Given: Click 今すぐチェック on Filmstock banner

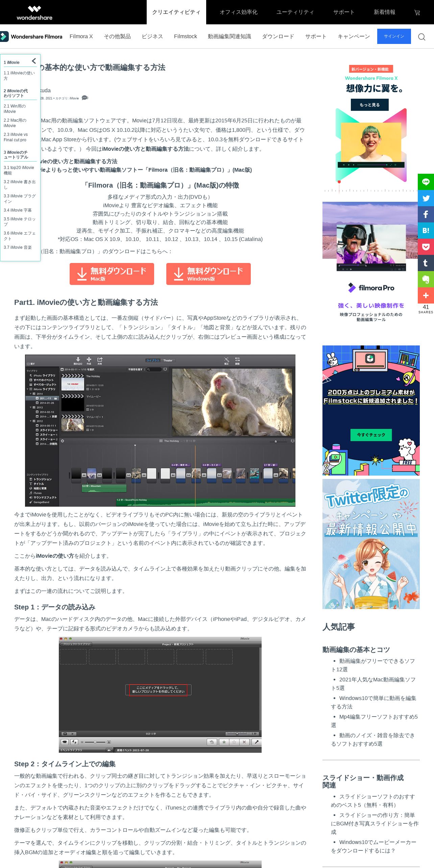Looking at the screenshot, I should click(371, 435).
